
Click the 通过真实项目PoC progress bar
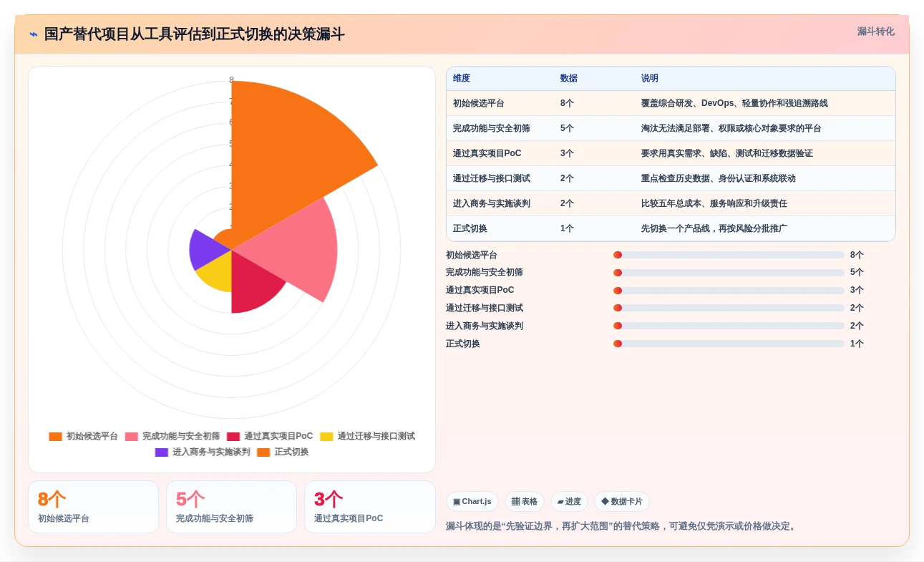(x=729, y=291)
